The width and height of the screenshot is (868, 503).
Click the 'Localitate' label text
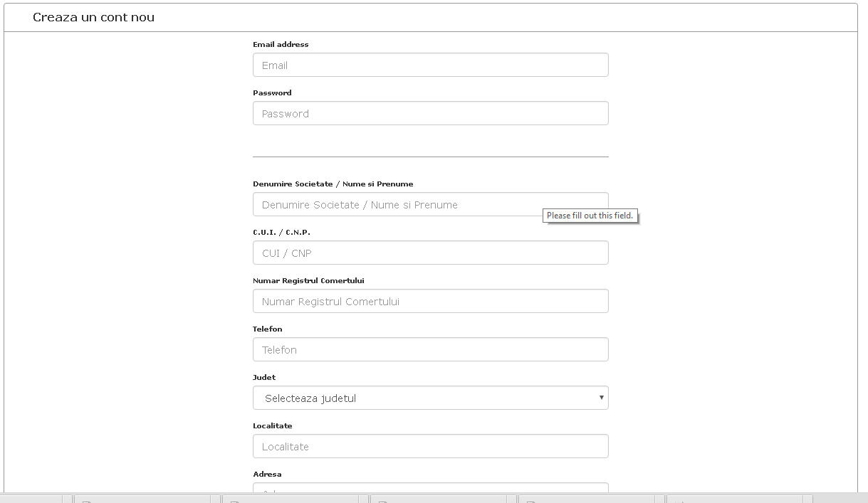[272, 425]
